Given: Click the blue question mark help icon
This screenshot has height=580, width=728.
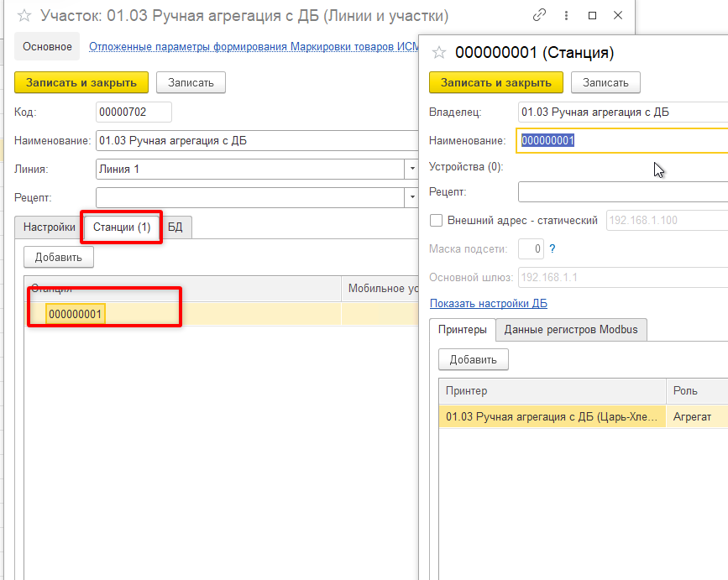Looking at the screenshot, I should pos(552,248).
